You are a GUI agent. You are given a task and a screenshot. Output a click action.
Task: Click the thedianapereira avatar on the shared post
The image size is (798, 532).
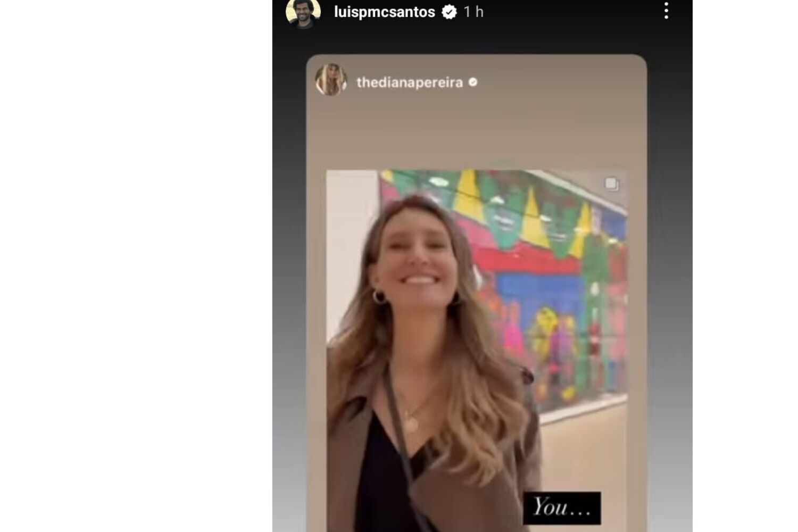(331, 80)
